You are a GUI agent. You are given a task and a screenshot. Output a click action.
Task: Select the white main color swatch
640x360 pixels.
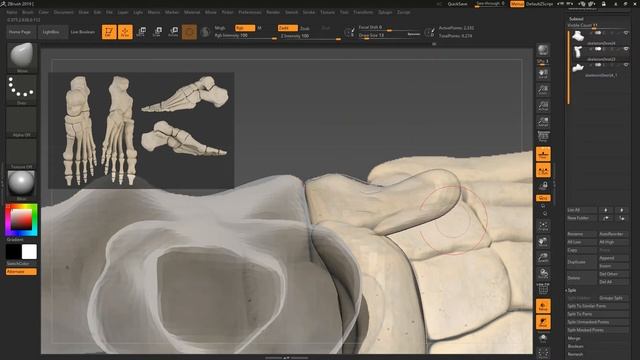(x=29, y=252)
